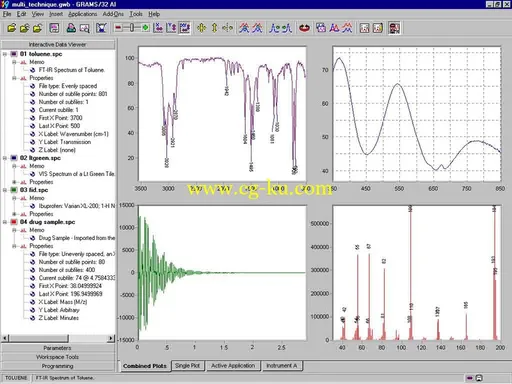Select 'Z Label: Minutes' row
The height and width of the screenshot is (384, 512).
click(59, 318)
